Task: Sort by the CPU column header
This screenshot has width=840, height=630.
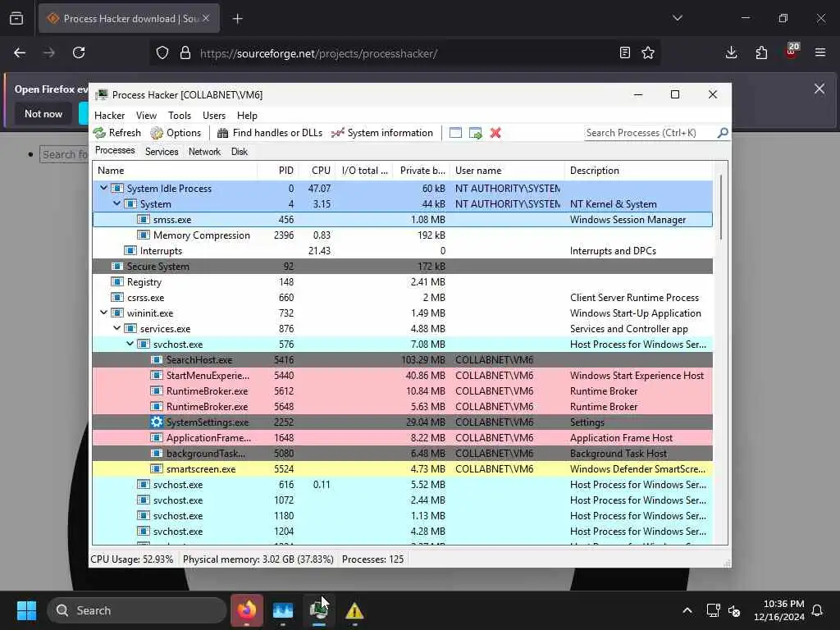Action: click(x=317, y=171)
